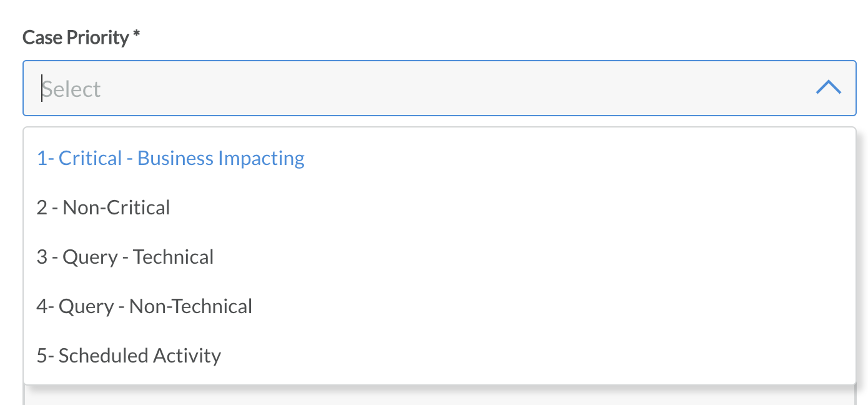This screenshot has height=405, width=868.
Task: Choose '5- Scheduled Activity' from list
Action: point(129,356)
